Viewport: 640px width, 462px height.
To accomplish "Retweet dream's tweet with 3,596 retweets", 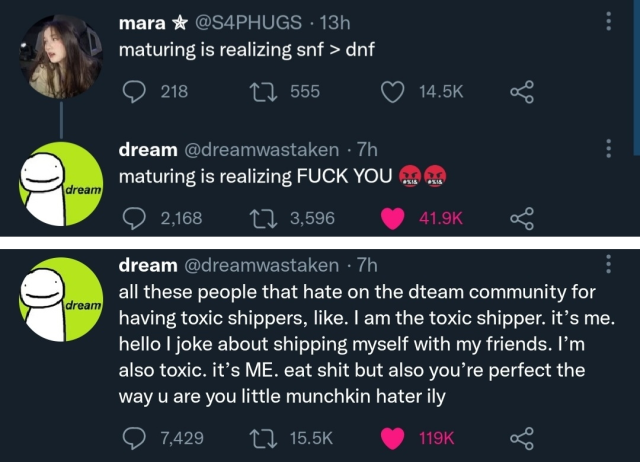I will click(263, 219).
